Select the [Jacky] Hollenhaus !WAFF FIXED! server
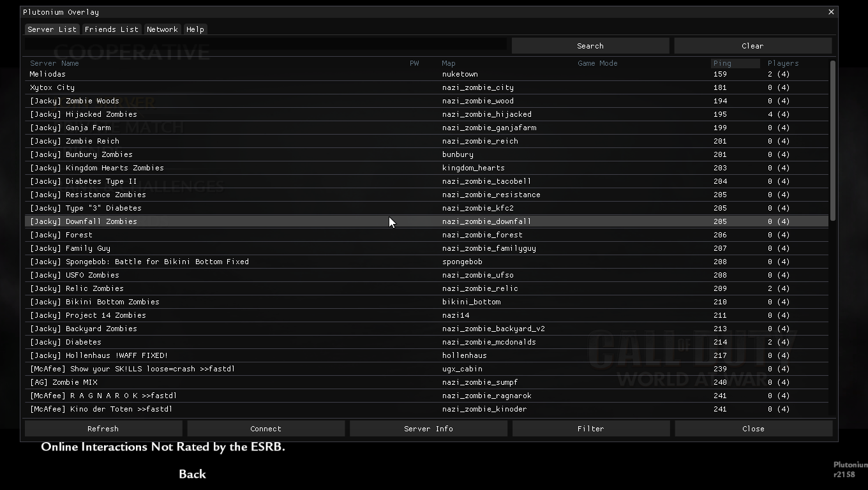The image size is (868, 490). click(x=426, y=355)
